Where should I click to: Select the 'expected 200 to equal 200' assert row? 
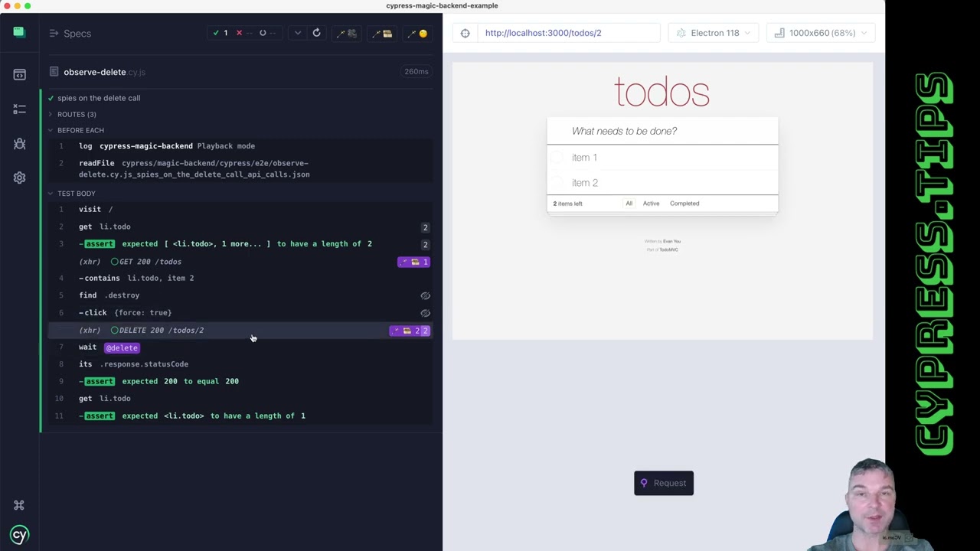pyautogui.click(x=240, y=381)
